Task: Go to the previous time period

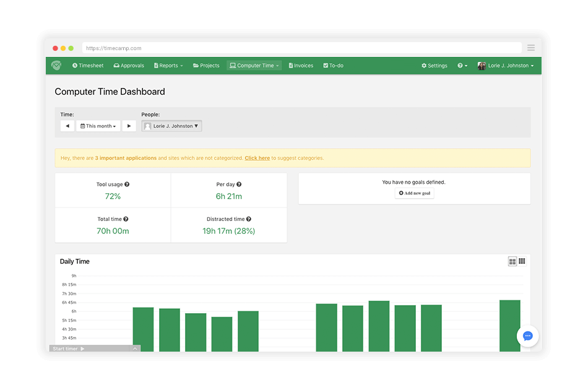Action: (67, 126)
